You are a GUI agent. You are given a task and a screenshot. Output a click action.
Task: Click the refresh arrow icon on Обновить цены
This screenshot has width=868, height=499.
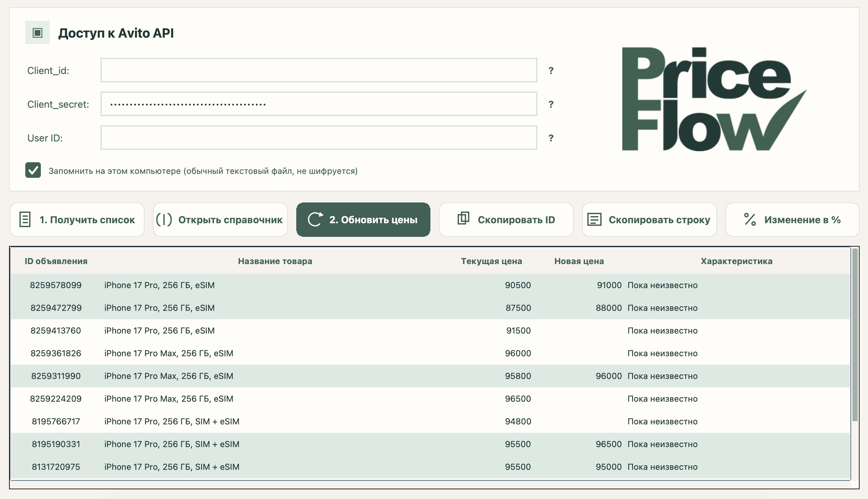coord(315,219)
